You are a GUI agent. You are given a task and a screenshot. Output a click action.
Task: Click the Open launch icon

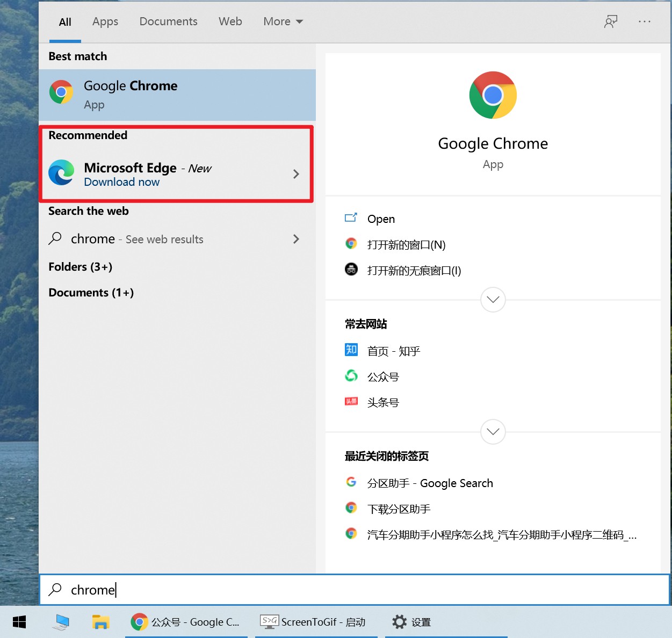tap(351, 218)
